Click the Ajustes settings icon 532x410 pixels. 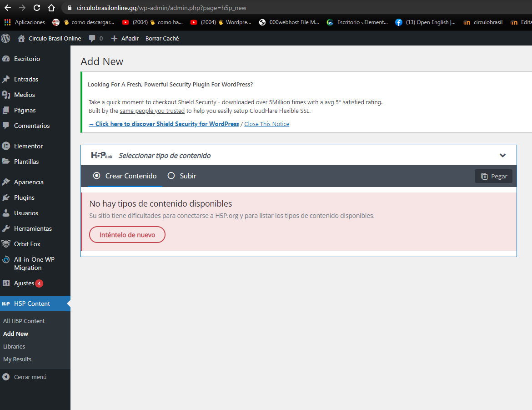[x=6, y=283]
